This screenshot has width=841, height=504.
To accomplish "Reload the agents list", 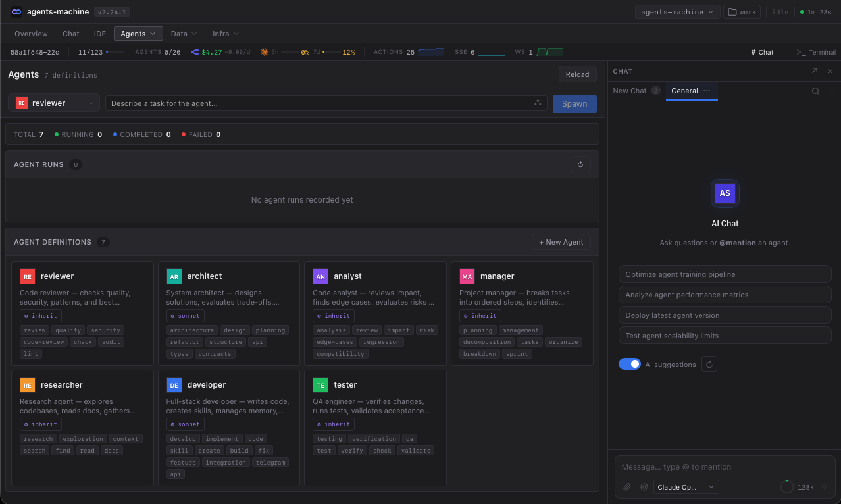I will click(577, 74).
